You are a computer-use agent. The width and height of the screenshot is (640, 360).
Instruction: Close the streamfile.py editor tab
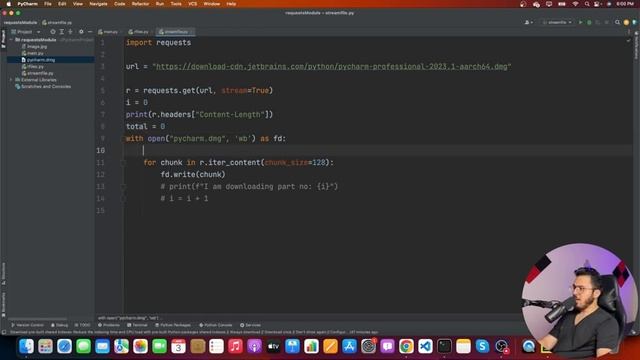click(191, 31)
